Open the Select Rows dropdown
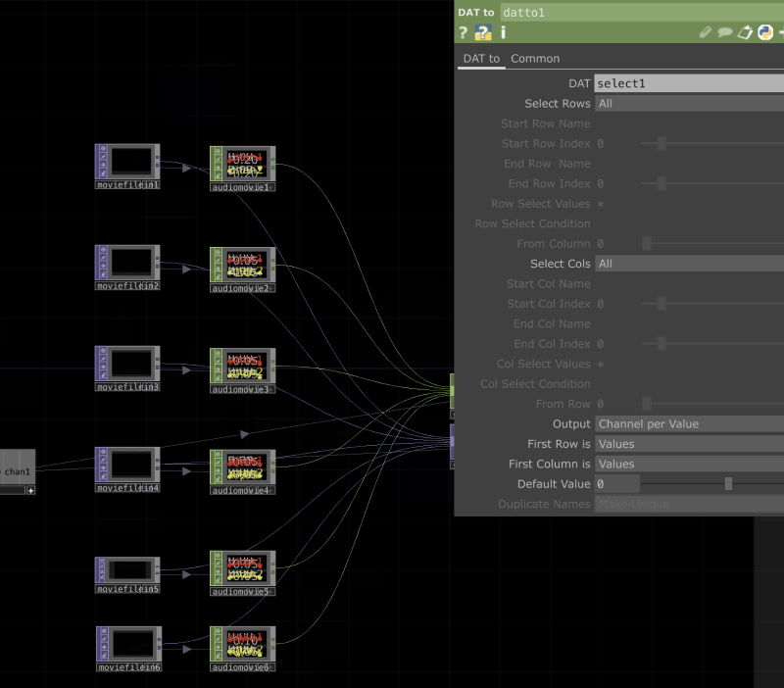Viewport: 784px width, 688px height. [688, 103]
